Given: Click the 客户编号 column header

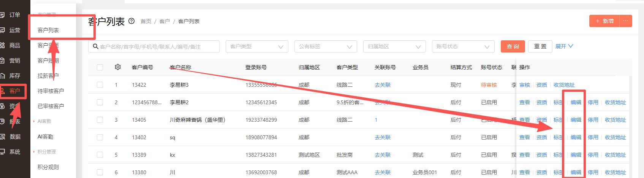Looking at the screenshot, I should 142,67.
